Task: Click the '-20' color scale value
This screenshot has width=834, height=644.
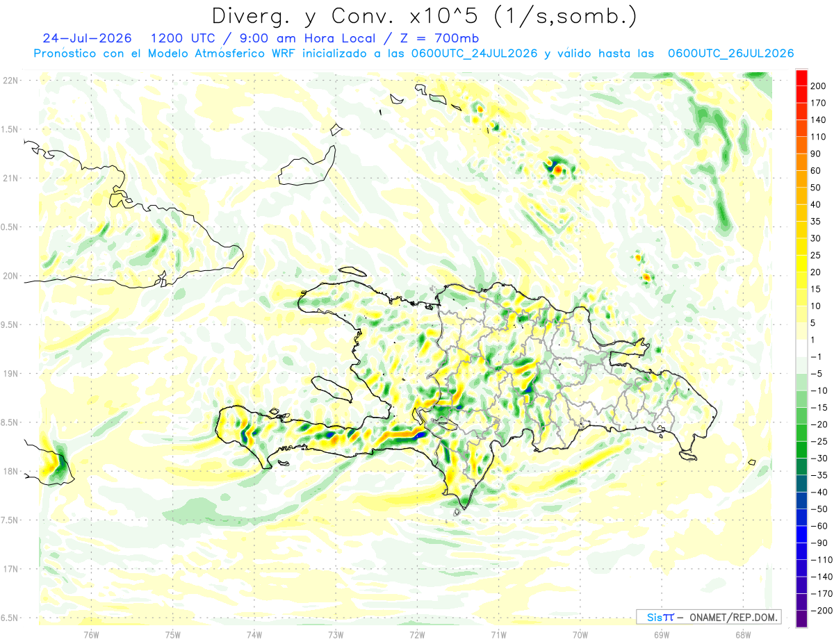Action: click(819, 424)
